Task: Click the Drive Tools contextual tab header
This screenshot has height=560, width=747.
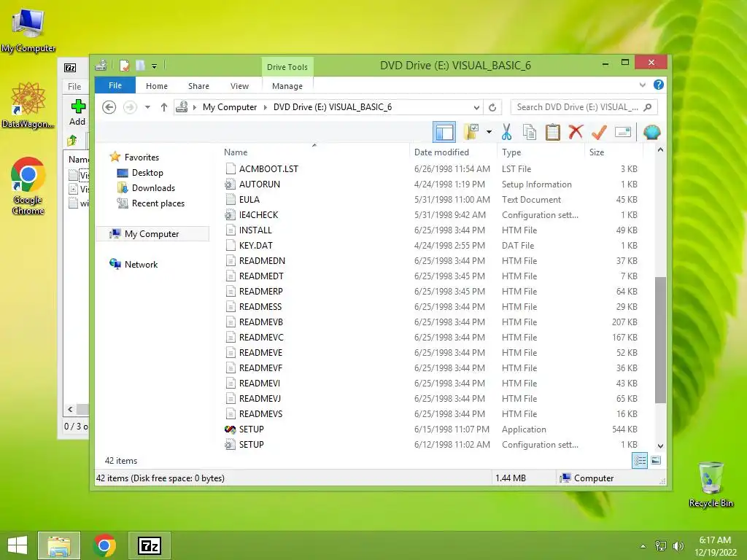Action: [287, 66]
